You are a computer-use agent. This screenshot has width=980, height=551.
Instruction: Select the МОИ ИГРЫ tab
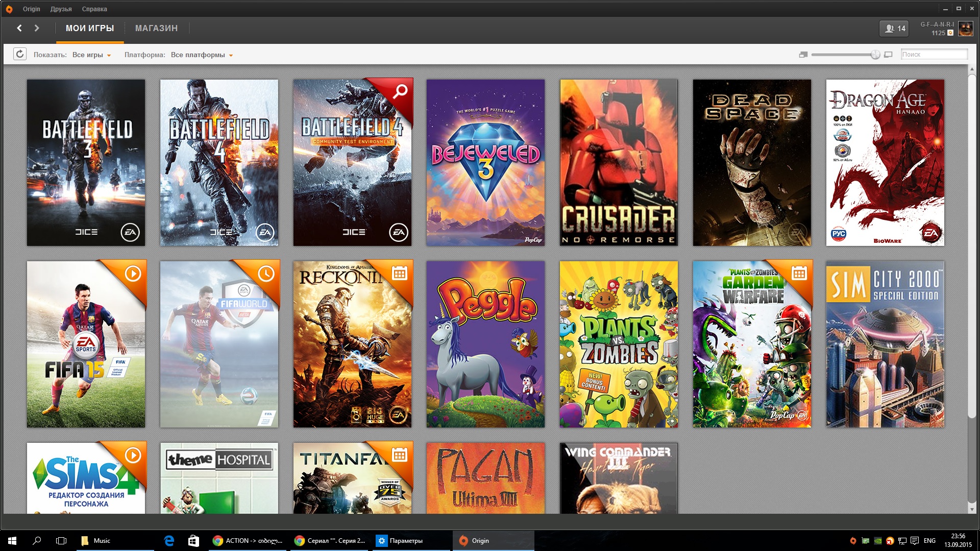click(x=90, y=28)
